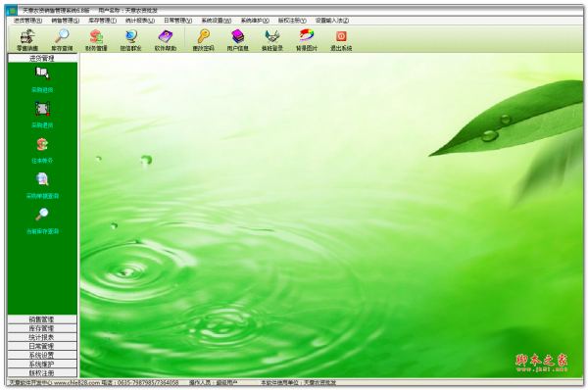Open the 系统维护(X) menu

coord(255,21)
